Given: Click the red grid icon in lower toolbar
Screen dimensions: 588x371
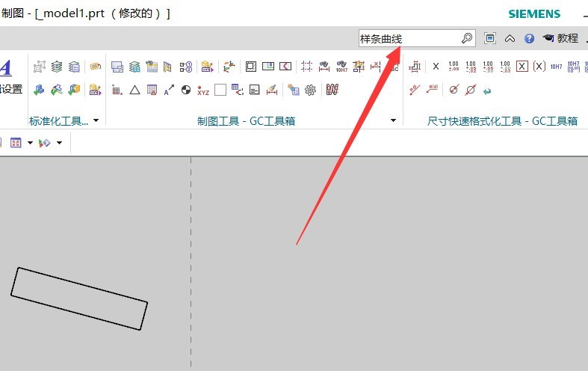Looking at the screenshot, I should pos(16,143).
